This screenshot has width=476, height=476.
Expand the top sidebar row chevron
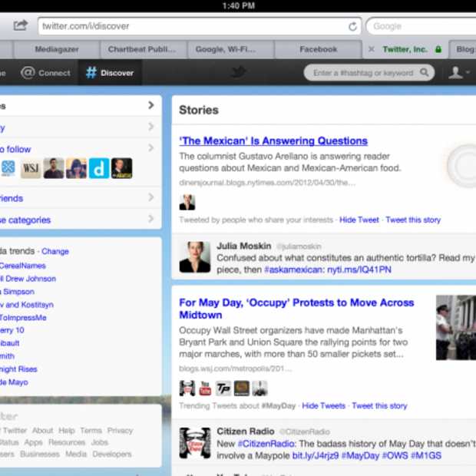151,105
